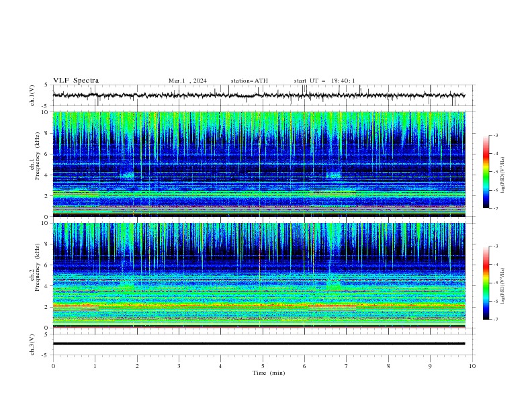Select the ch.1 color bar 'log(PSD)(V²/Hz)' label
The image size is (532, 411).
[x=502, y=175]
